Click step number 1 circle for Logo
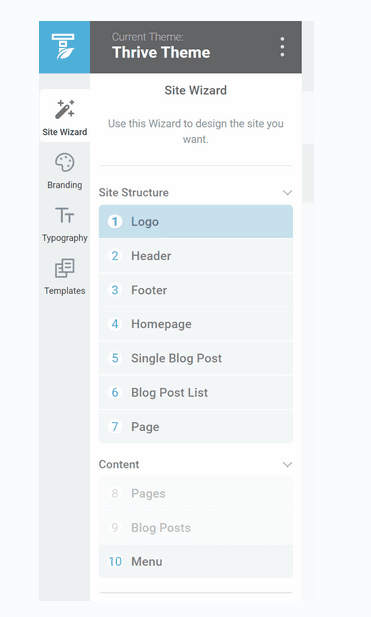Viewport: 371px width, 617px height. 115,222
